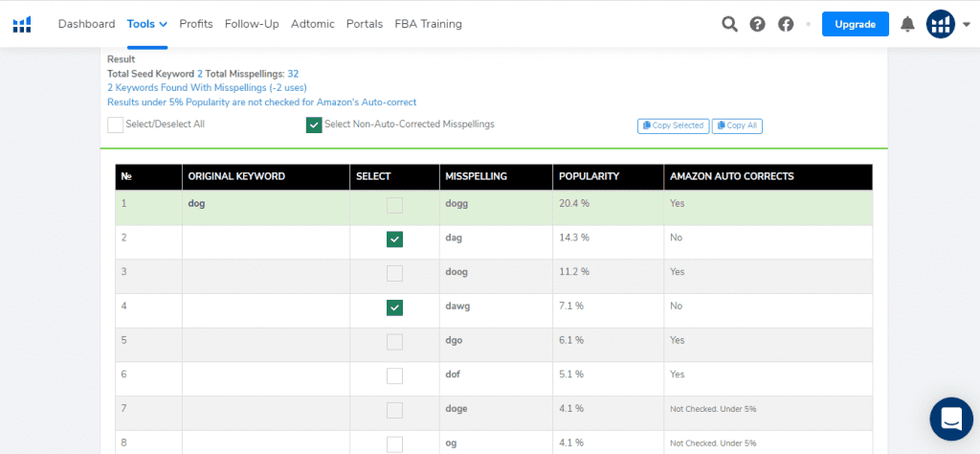The image size is (980, 454).
Task: Toggle Select/Deselect All checkbox
Action: pos(115,125)
